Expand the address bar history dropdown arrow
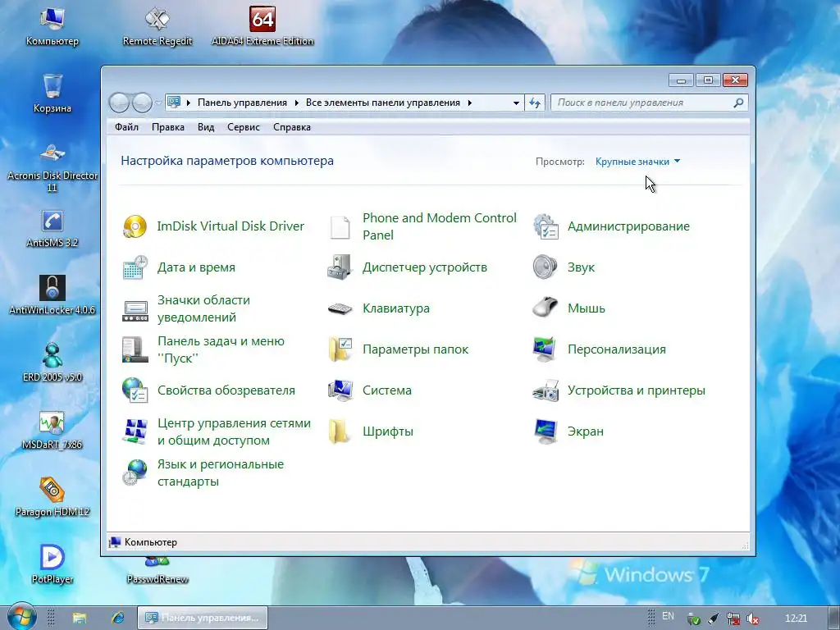Viewport: 840px width, 630px height. tap(516, 103)
